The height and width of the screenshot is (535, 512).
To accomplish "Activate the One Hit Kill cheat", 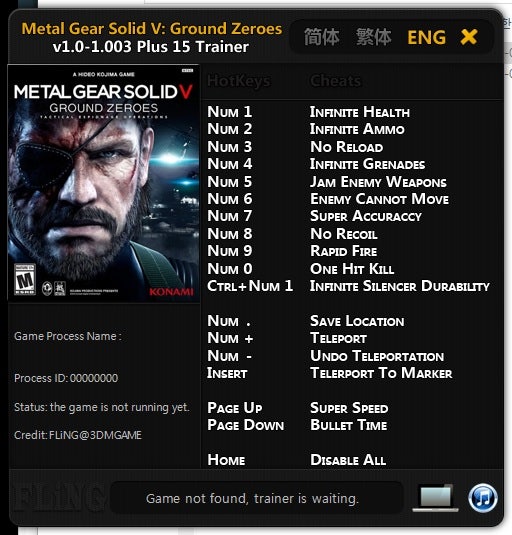I will (352, 269).
